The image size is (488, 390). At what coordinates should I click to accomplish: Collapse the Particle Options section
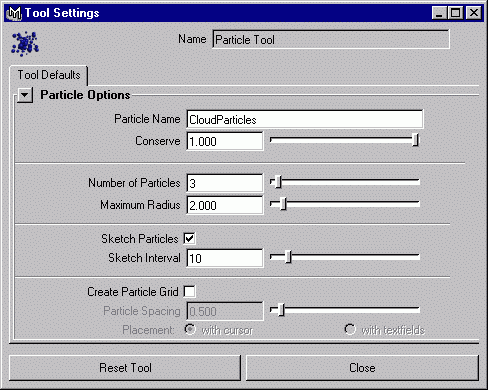click(x=25, y=95)
